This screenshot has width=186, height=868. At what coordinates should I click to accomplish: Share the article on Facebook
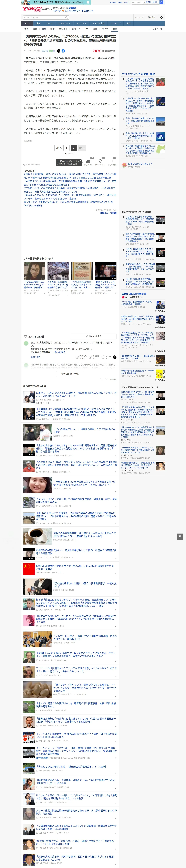(63, 51)
